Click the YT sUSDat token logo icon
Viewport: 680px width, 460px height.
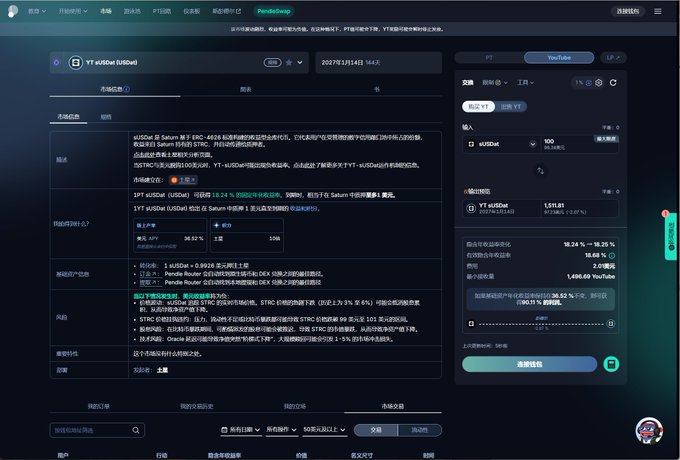coord(75,62)
